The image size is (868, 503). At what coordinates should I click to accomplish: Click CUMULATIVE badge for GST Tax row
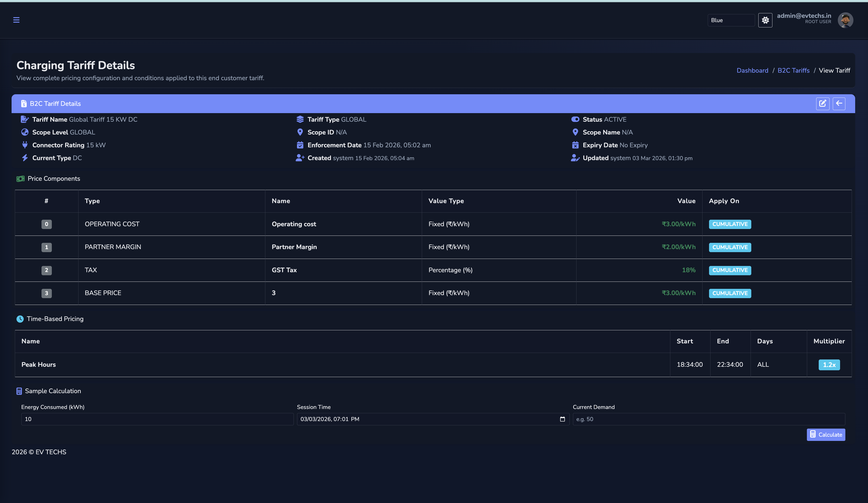(729, 270)
